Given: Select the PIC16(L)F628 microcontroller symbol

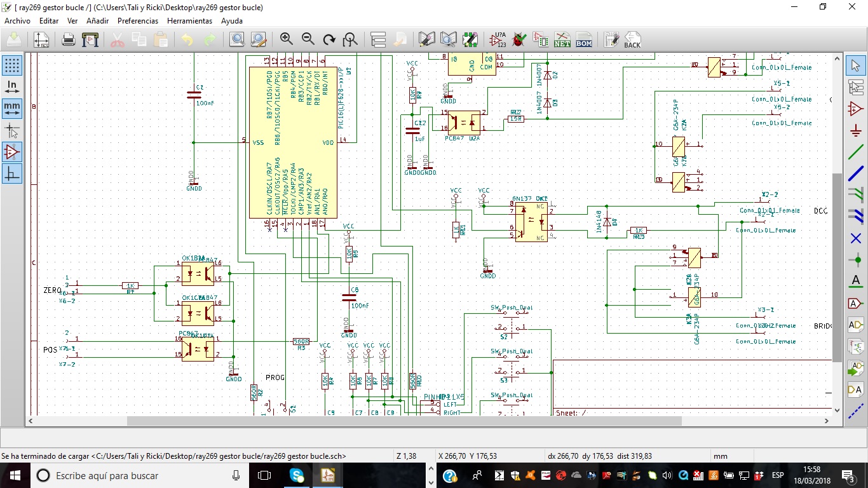Looking at the screenshot, I should [x=292, y=142].
